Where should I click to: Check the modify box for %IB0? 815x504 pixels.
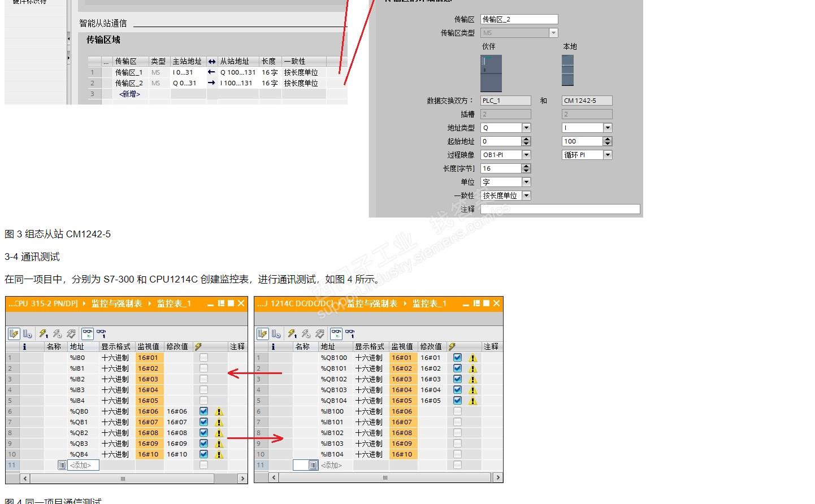coord(203,358)
